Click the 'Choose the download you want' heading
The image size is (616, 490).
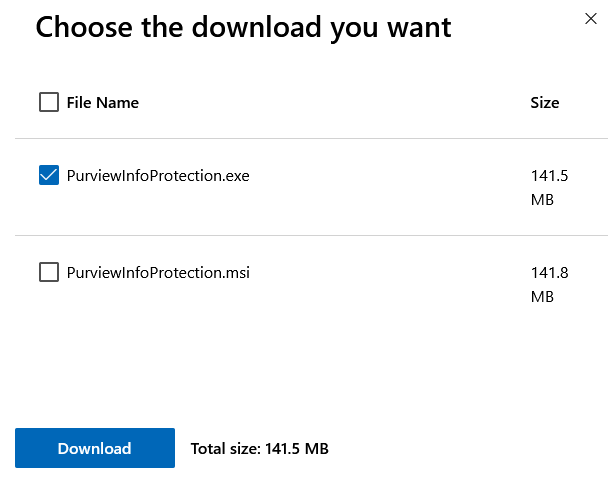[243, 28]
